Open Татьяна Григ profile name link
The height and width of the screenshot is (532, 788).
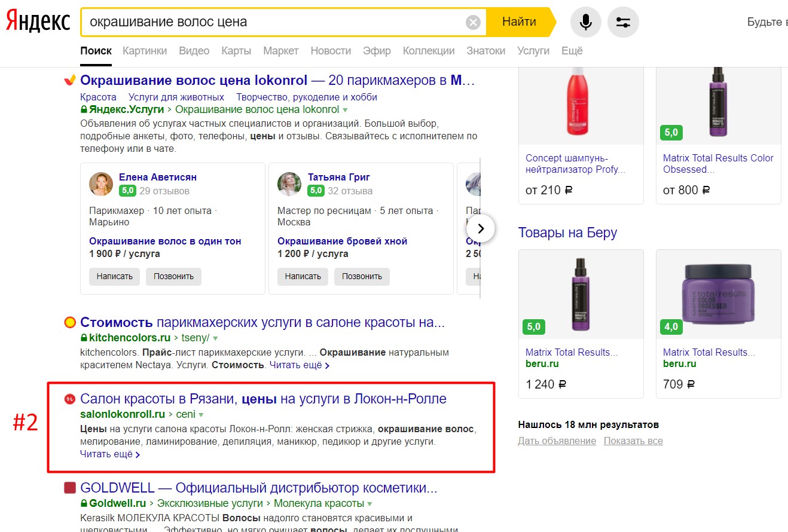pos(339,177)
